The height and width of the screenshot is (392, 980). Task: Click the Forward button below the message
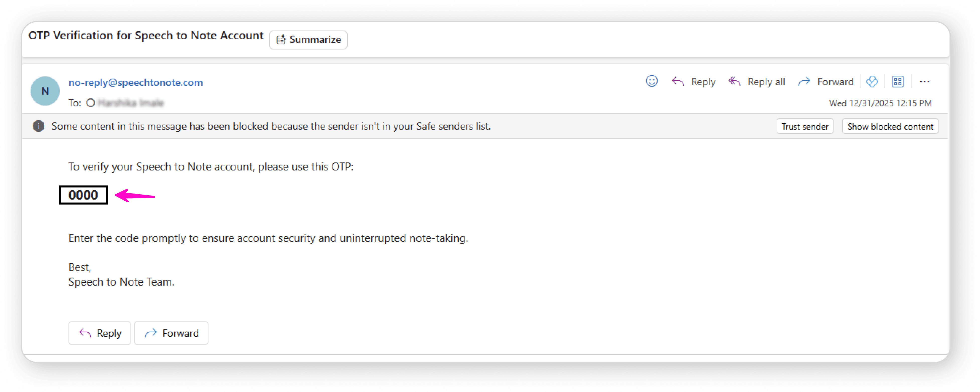pos(171,333)
